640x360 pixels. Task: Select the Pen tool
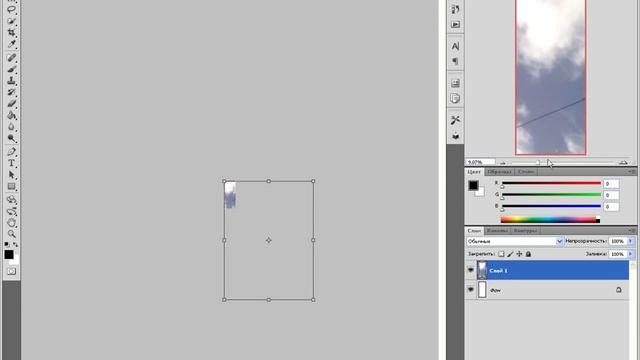(11, 152)
